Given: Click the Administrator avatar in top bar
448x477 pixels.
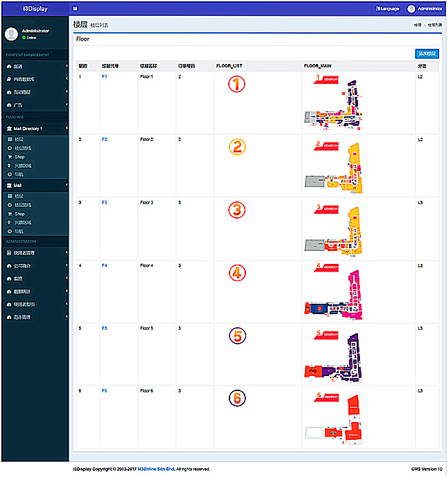Looking at the screenshot, I should 412,9.
